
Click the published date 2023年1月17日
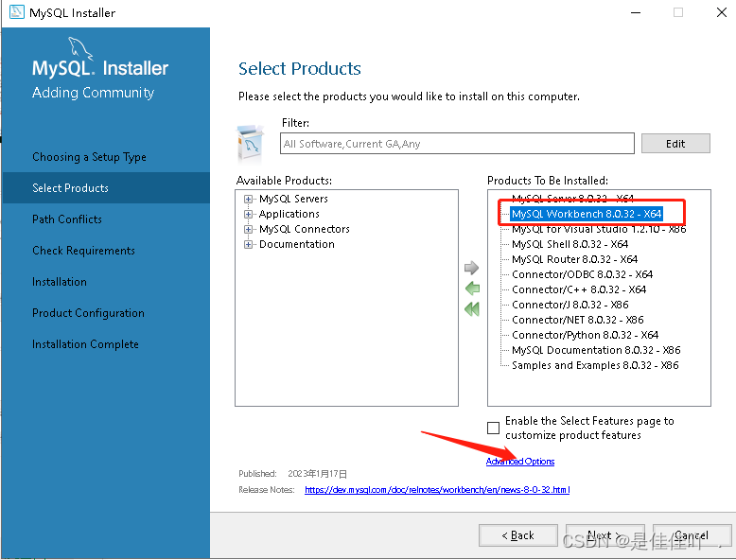317,474
